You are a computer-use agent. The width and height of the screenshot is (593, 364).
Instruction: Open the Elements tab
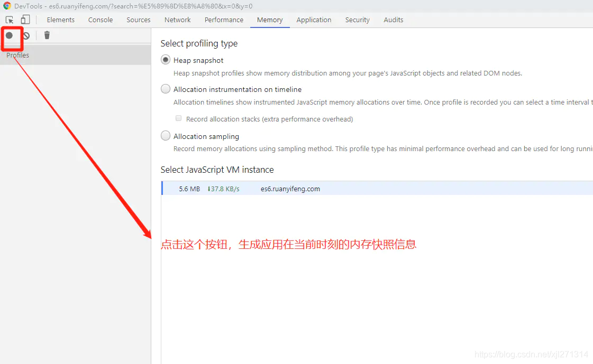[60, 20]
